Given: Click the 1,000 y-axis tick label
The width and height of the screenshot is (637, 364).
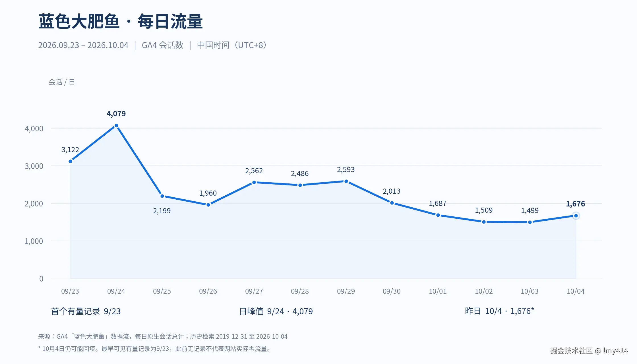Looking at the screenshot, I should coord(34,241).
